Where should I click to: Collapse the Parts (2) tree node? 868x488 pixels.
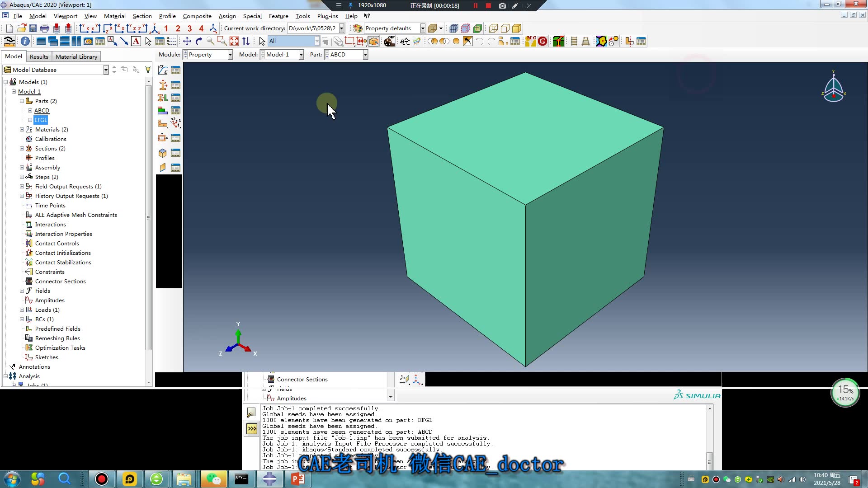click(x=22, y=101)
